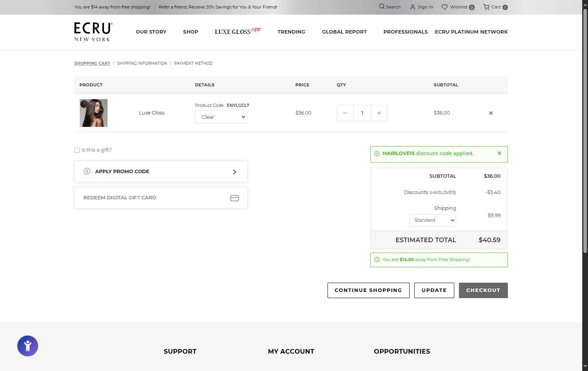Click the gift card icon
The height and width of the screenshot is (371, 588).
click(x=235, y=198)
